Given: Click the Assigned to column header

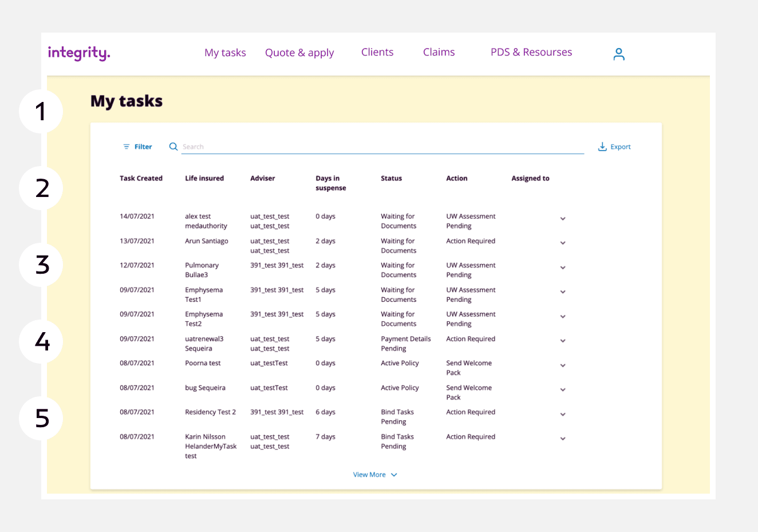Looking at the screenshot, I should point(530,178).
